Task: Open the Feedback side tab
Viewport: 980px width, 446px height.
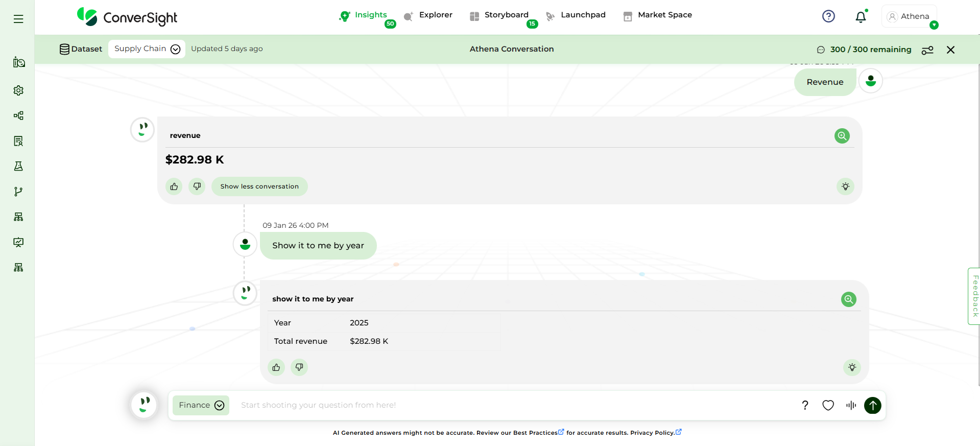Action: pyautogui.click(x=974, y=296)
